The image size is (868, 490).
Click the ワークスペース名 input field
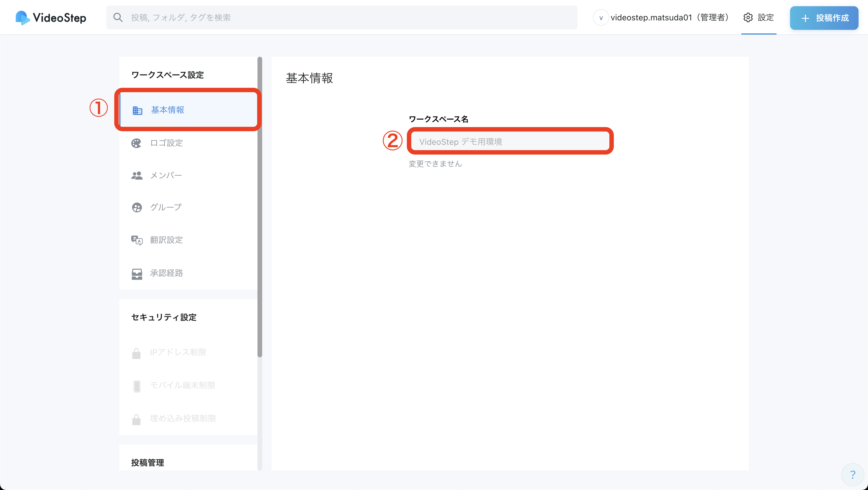[x=510, y=142]
